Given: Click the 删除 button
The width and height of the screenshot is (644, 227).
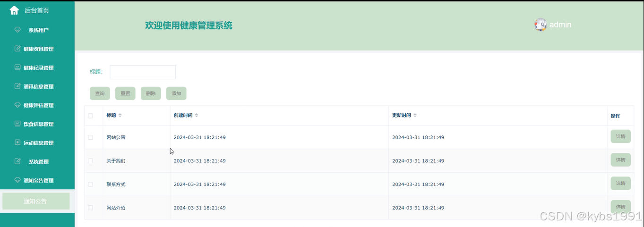Looking at the screenshot, I should [151, 93].
